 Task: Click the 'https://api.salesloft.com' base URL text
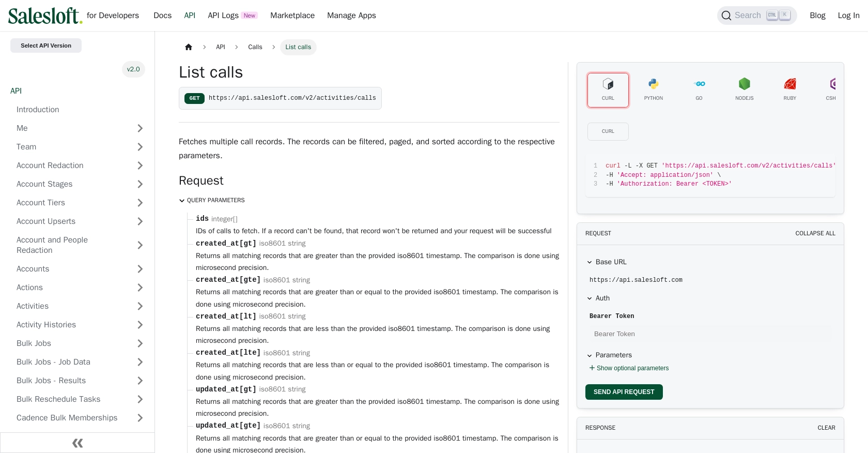(x=636, y=280)
